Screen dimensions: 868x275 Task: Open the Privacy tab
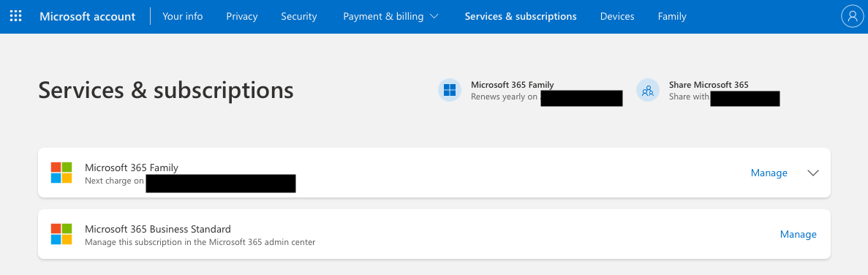(x=242, y=17)
